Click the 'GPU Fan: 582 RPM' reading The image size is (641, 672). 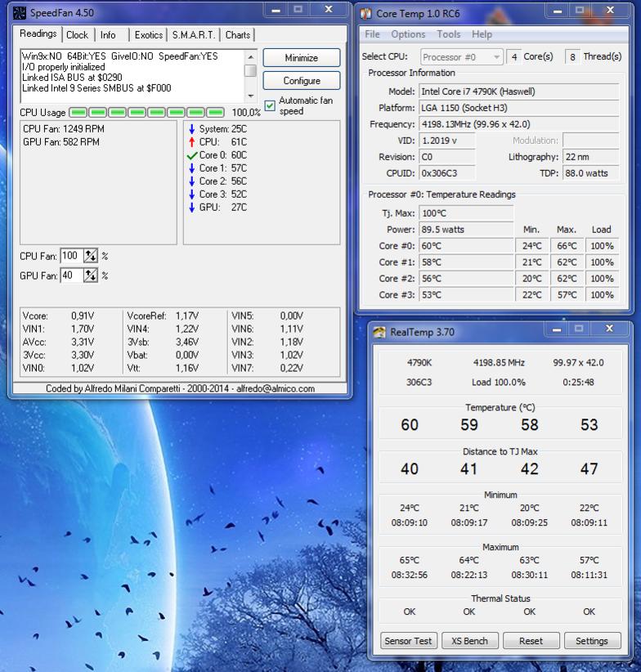(61, 142)
